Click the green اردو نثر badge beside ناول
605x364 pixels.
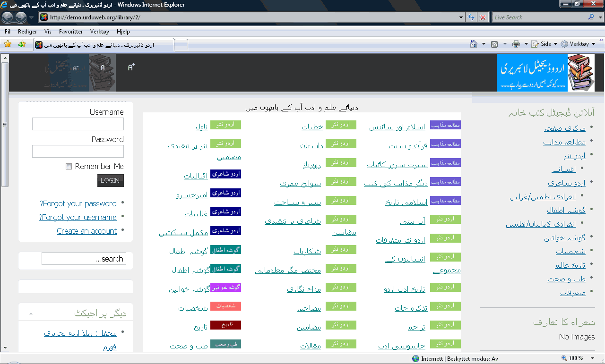tap(225, 125)
